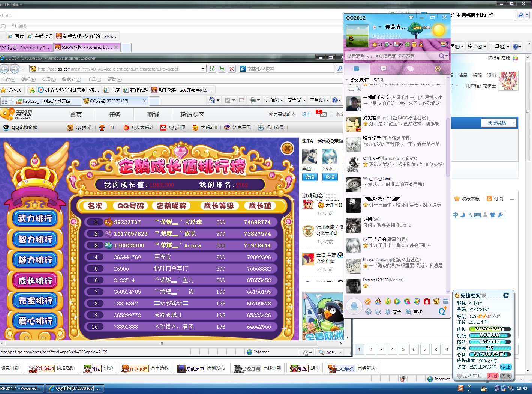Open the Tencent Weibo tab in QQ
Screen dimensions: 532x394
[x=438, y=69]
